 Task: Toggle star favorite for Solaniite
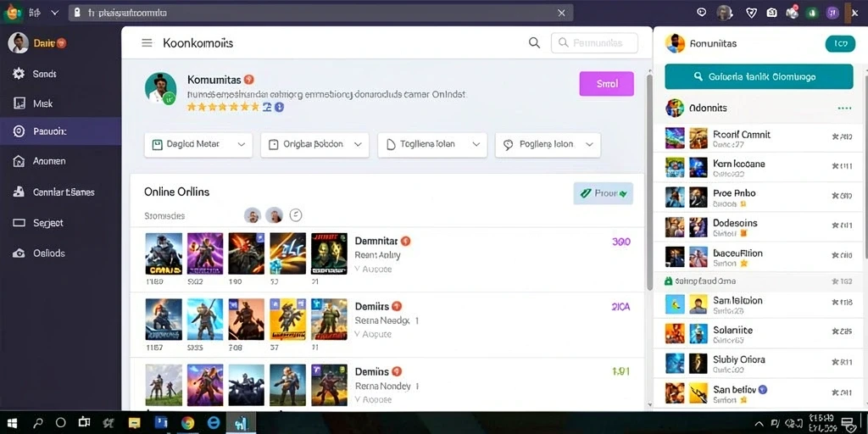[835, 331]
